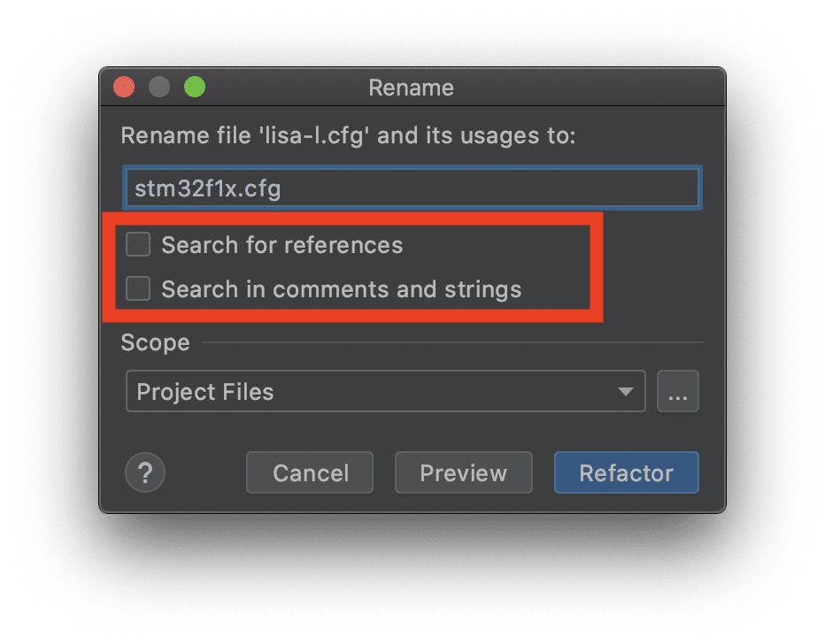Close the Rename dialog with the red button
Screen dimensions: 825x644
[124, 88]
